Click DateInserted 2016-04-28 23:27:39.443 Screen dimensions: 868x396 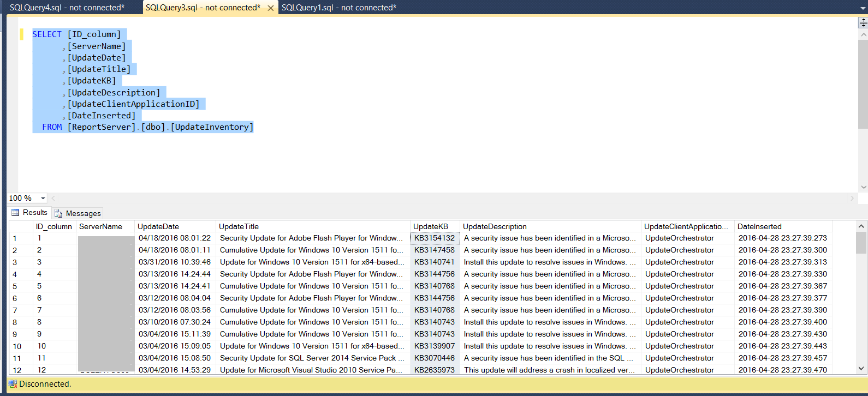click(783, 346)
